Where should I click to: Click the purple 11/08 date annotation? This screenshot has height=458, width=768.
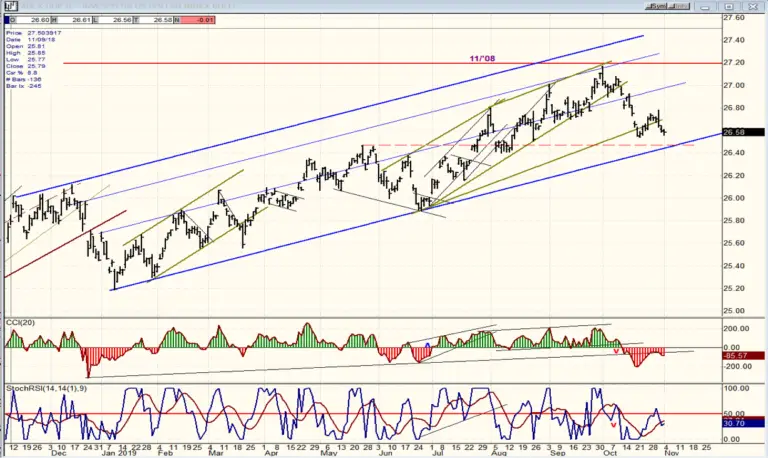click(x=482, y=58)
